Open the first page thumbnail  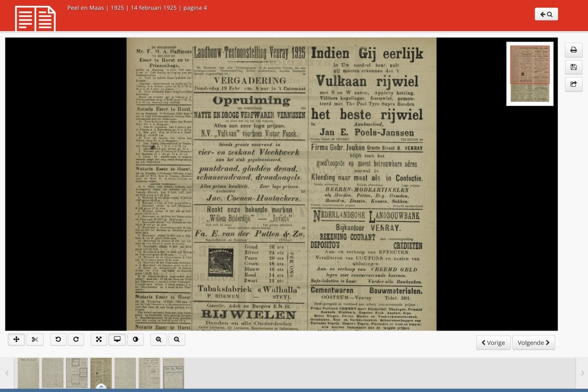(x=28, y=373)
